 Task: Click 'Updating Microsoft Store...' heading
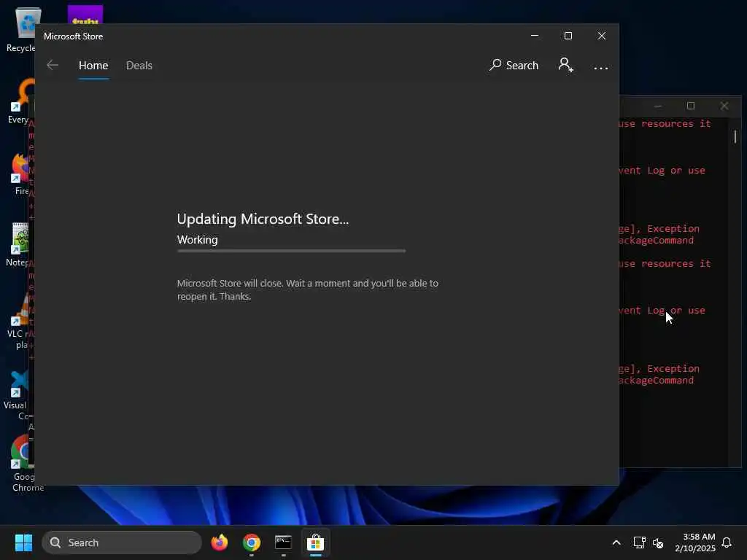[x=263, y=219]
